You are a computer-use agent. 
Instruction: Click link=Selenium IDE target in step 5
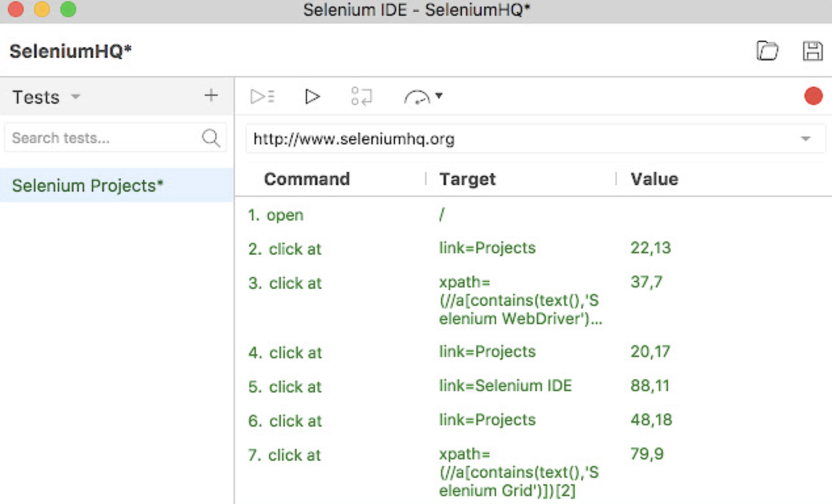click(505, 386)
